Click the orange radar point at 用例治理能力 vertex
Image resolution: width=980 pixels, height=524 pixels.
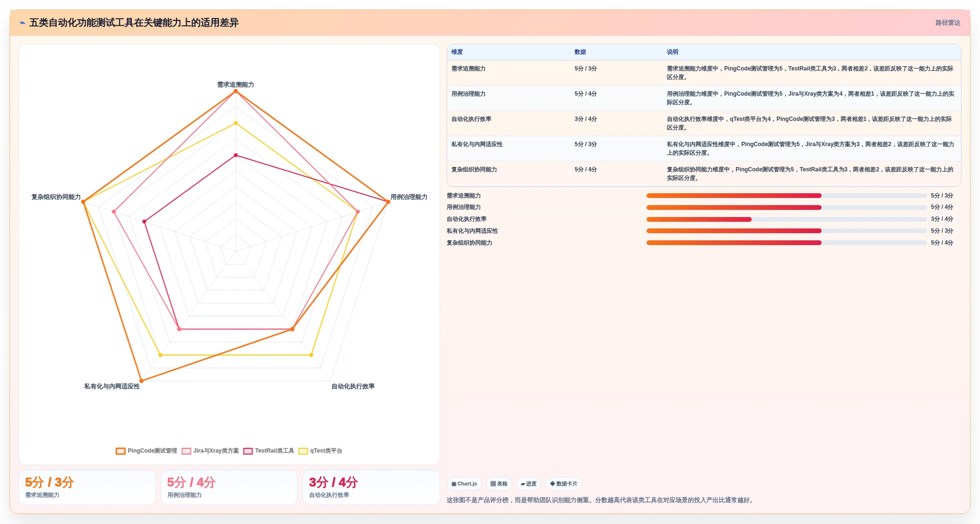point(388,202)
